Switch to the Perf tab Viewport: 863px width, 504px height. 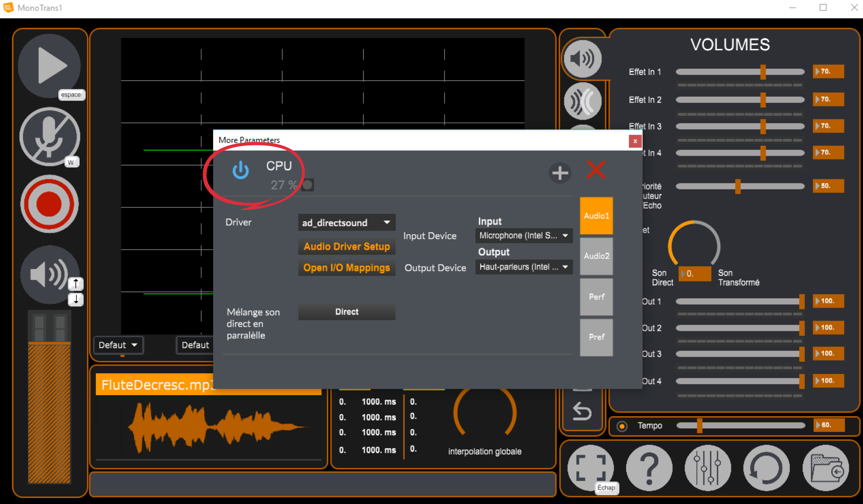tap(596, 297)
